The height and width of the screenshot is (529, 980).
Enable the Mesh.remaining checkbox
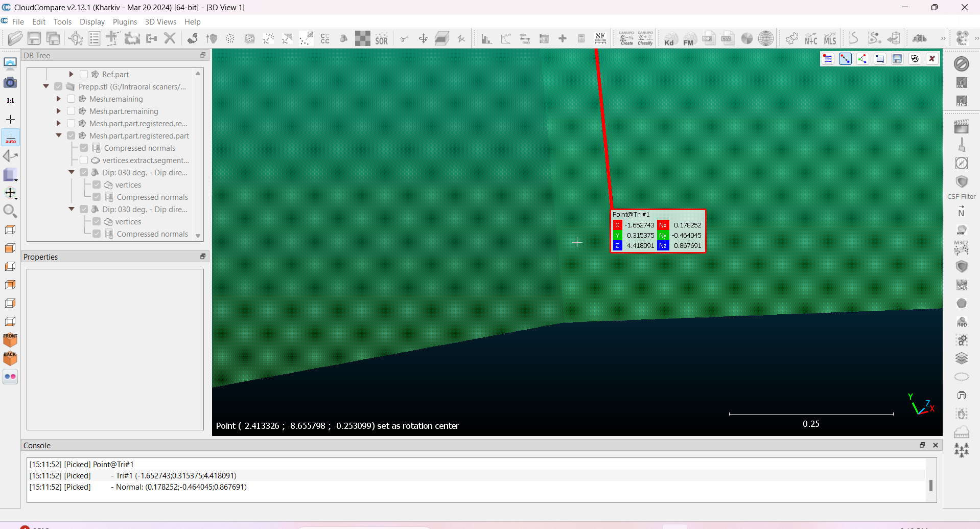[71, 99]
